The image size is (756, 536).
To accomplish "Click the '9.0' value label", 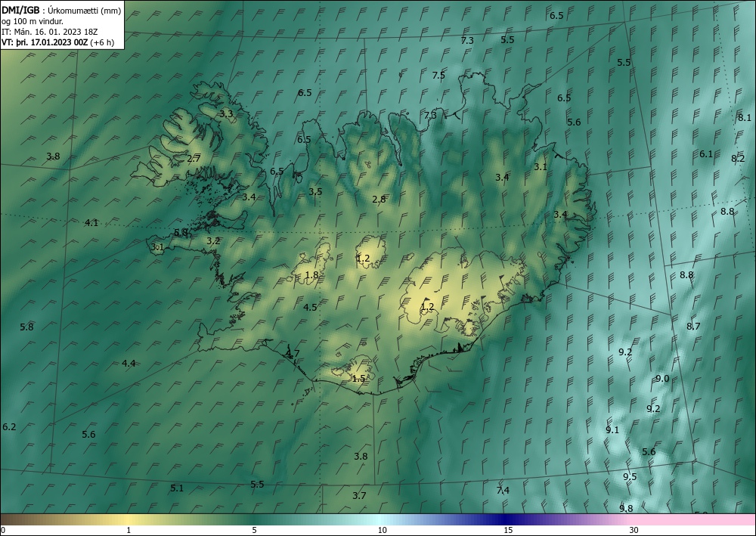I will coord(662,379).
